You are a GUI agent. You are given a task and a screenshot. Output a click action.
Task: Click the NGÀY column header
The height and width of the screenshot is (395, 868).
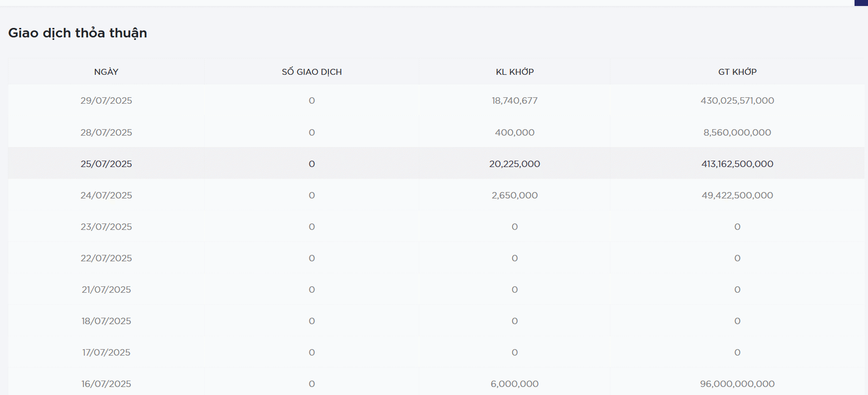tap(106, 72)
